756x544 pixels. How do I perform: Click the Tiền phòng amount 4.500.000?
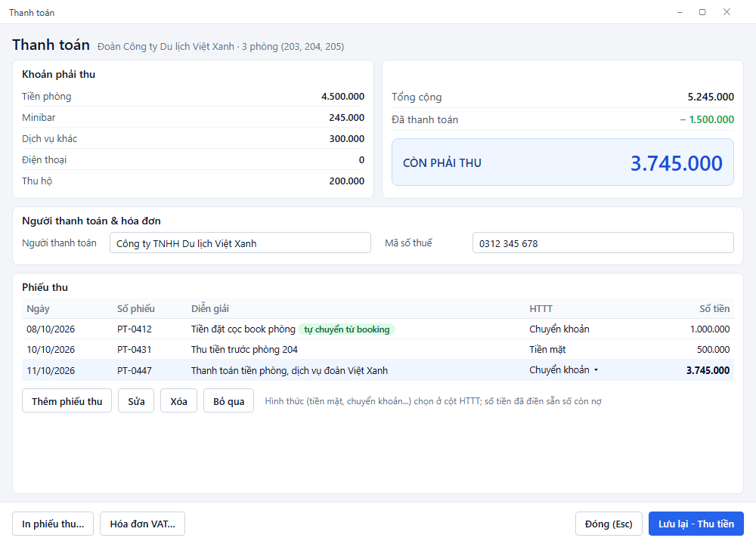coord(342,97)
